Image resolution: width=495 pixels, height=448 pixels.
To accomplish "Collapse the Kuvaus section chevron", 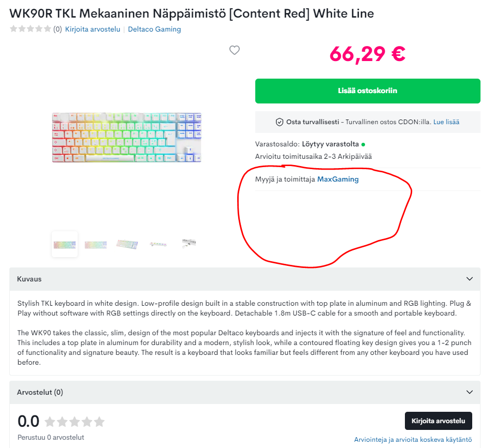I will pyautogui.click(x=470, y=279).
